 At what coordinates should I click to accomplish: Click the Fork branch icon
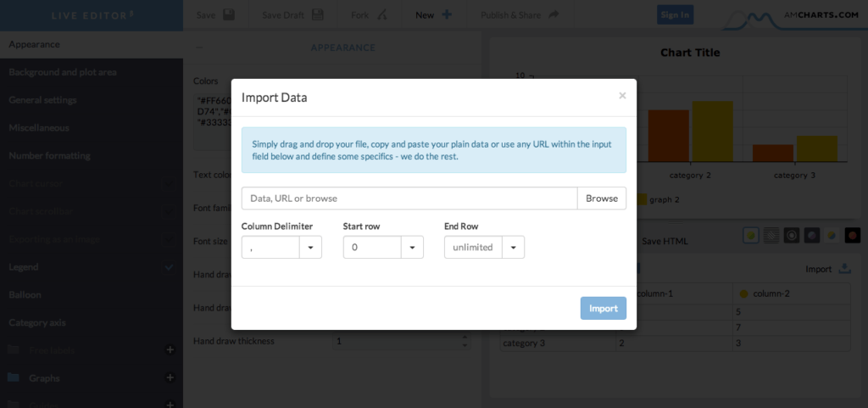[x=381, y=15]
